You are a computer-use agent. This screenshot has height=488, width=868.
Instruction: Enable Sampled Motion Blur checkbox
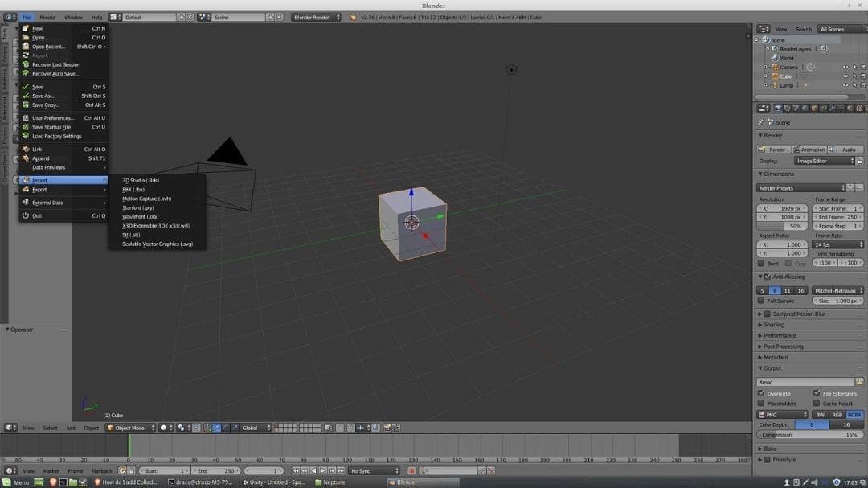(768, 314)
